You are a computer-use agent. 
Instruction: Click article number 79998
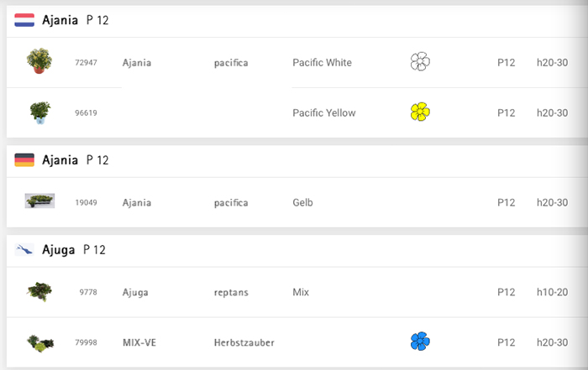pos(86,342)
